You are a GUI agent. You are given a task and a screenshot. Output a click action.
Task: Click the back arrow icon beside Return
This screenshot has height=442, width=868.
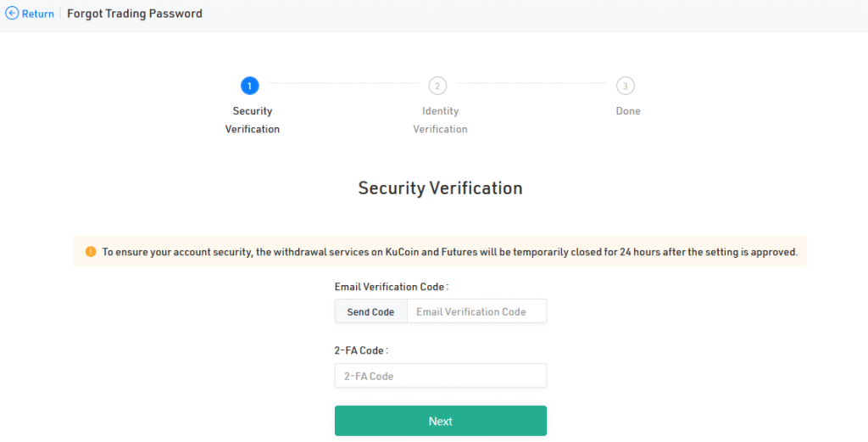(12, 14)
